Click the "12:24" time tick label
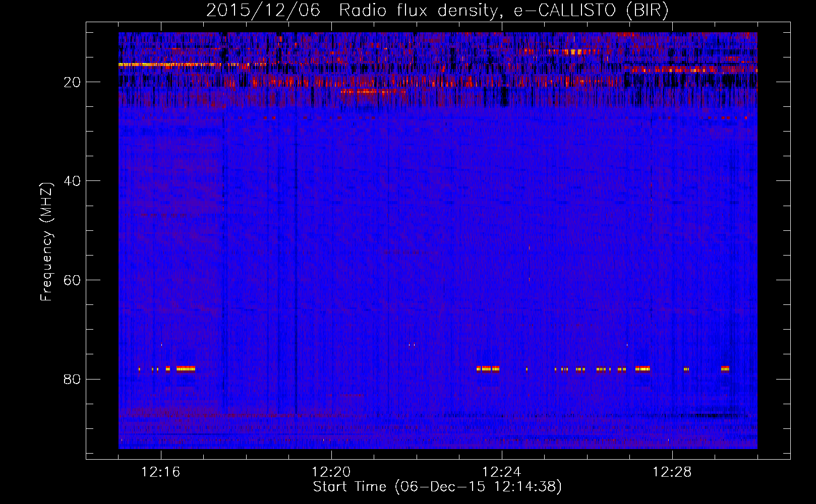816x504 pixels. pyautogui.click(x=502, y=472)
